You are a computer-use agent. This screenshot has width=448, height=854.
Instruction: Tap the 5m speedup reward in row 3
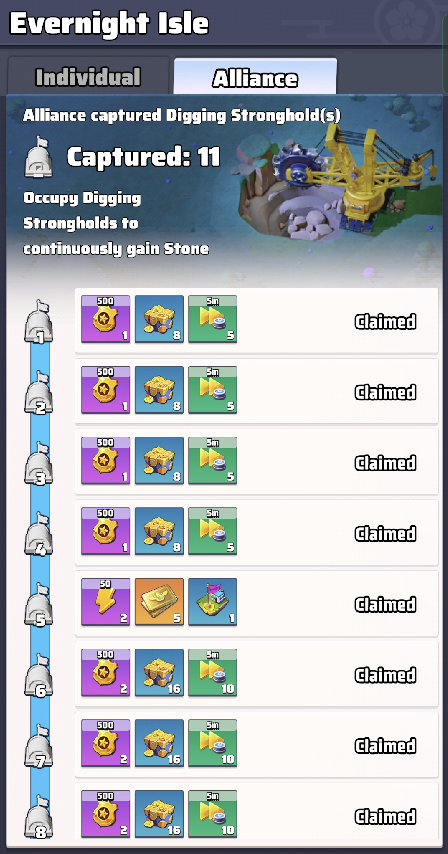pos(212,461)
